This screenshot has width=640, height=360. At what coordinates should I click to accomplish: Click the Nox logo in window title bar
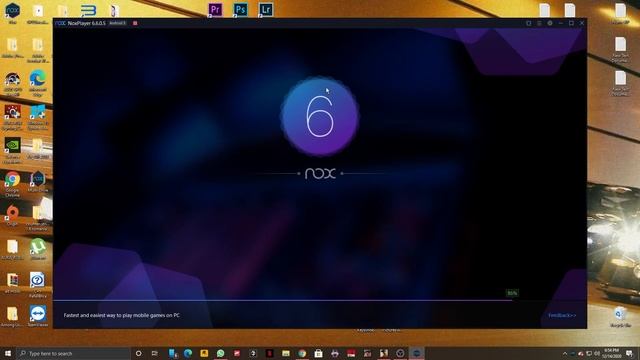tap(60, 23)
